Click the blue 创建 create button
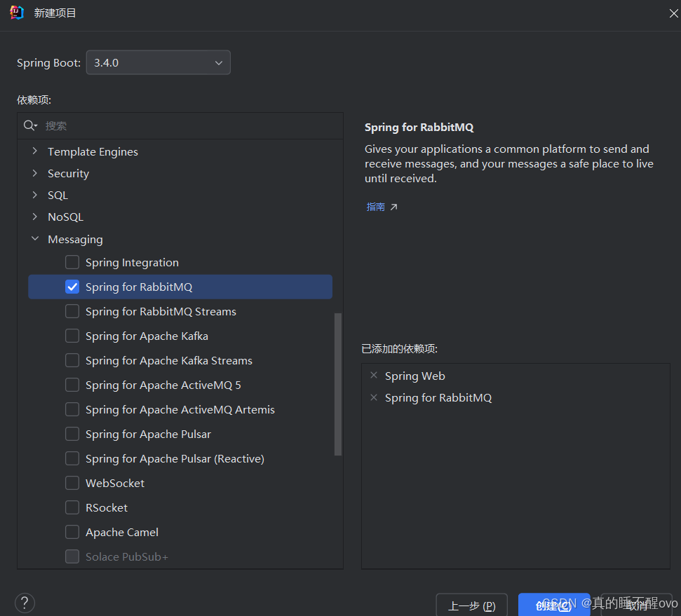The height and width of the screenshot is (616, 681). [x=554, y=605]
